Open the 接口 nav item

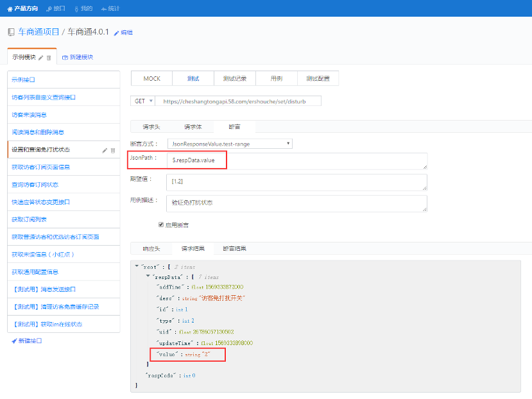pos(56,8)
